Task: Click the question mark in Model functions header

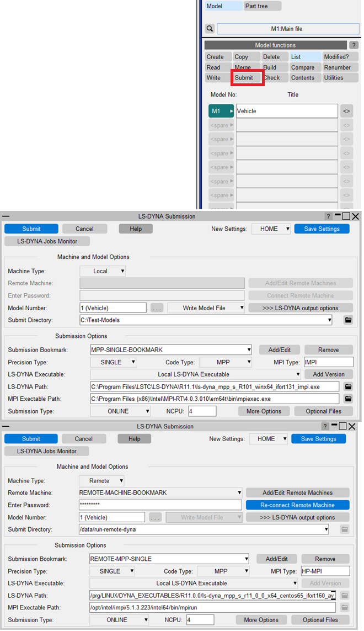Action: click(x=354, y=45)
